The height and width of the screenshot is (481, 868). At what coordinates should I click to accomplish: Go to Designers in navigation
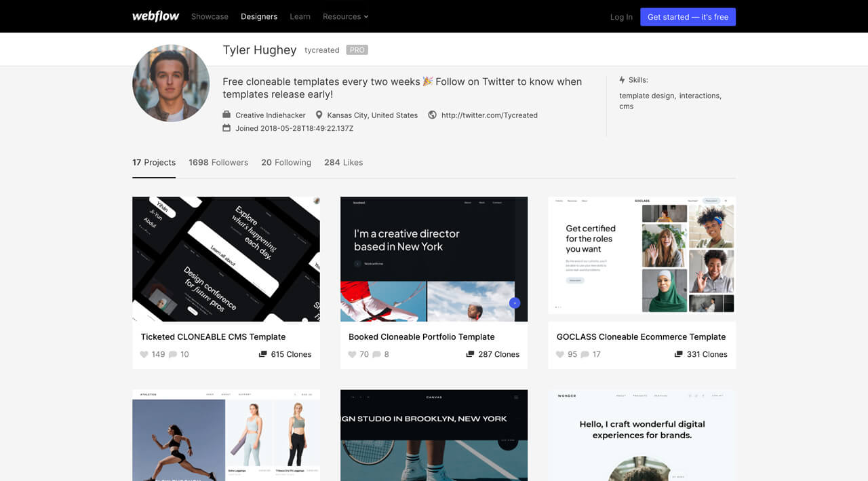[x=259, y=16]
